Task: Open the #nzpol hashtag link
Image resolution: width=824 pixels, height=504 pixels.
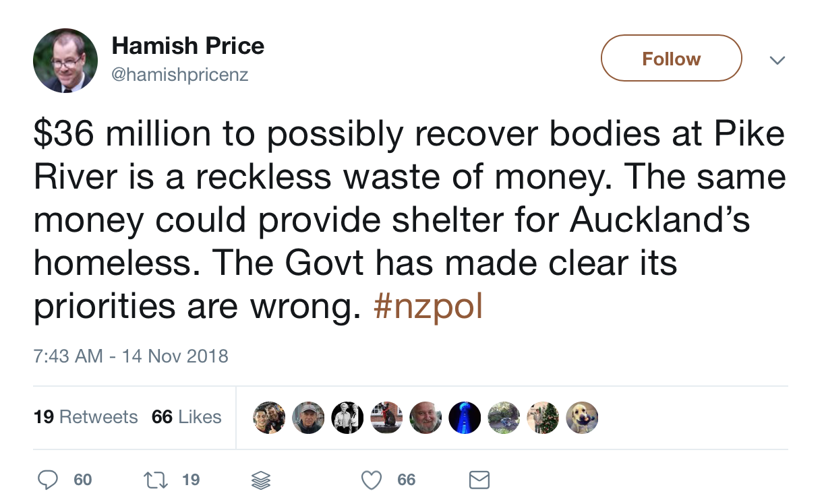Action: pyautogui.click(x=428, y=307)
